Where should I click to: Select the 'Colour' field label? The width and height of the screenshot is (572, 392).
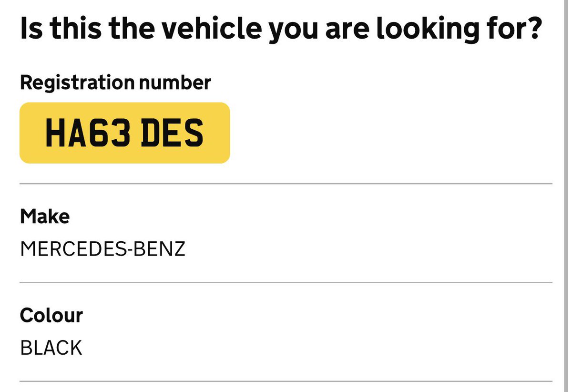pos(51,315)
